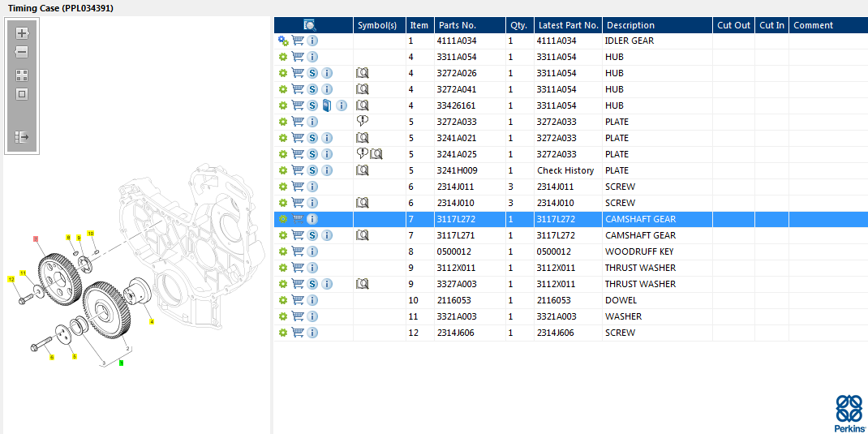
Task: Click the Perkins logo
Action: coord(848,414)
